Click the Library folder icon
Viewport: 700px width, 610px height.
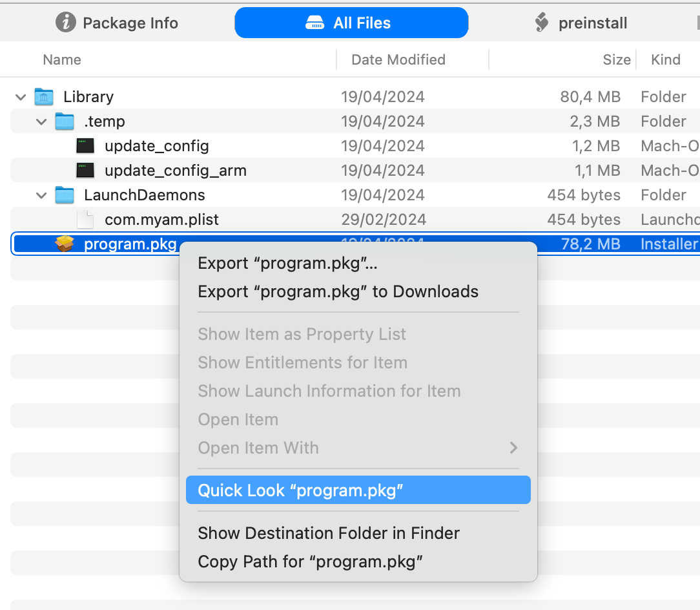pyautogui.click(x=43, y=96)
